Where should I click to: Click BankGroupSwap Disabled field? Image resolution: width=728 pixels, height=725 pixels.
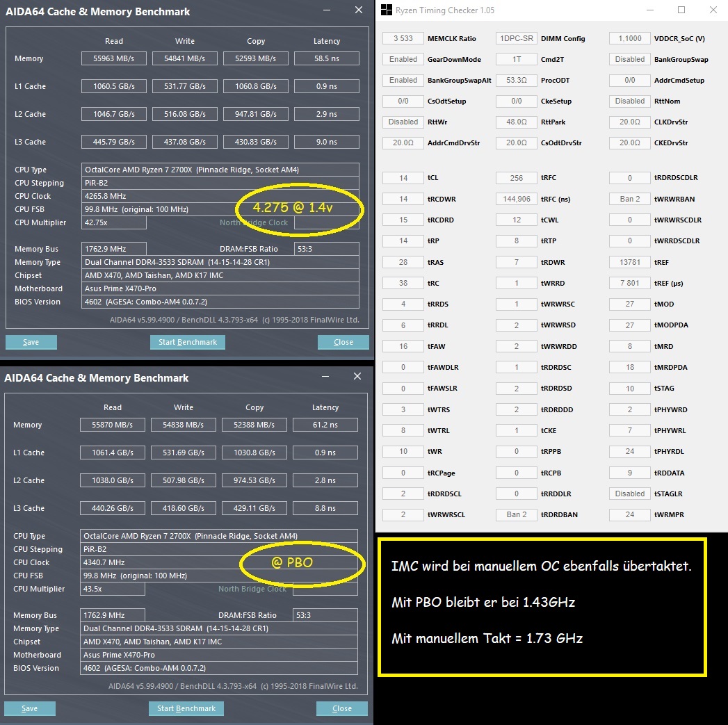click(629, 59)
